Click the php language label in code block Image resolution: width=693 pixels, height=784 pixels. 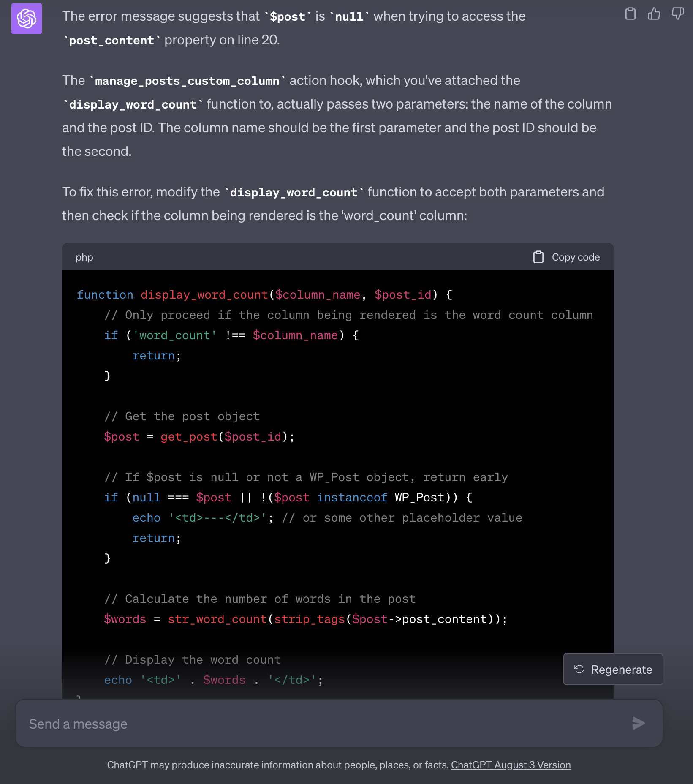click(x=84, y=257)
